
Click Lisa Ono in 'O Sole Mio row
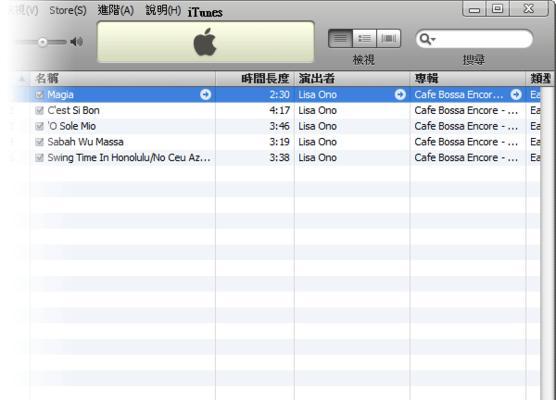[317, 126]
